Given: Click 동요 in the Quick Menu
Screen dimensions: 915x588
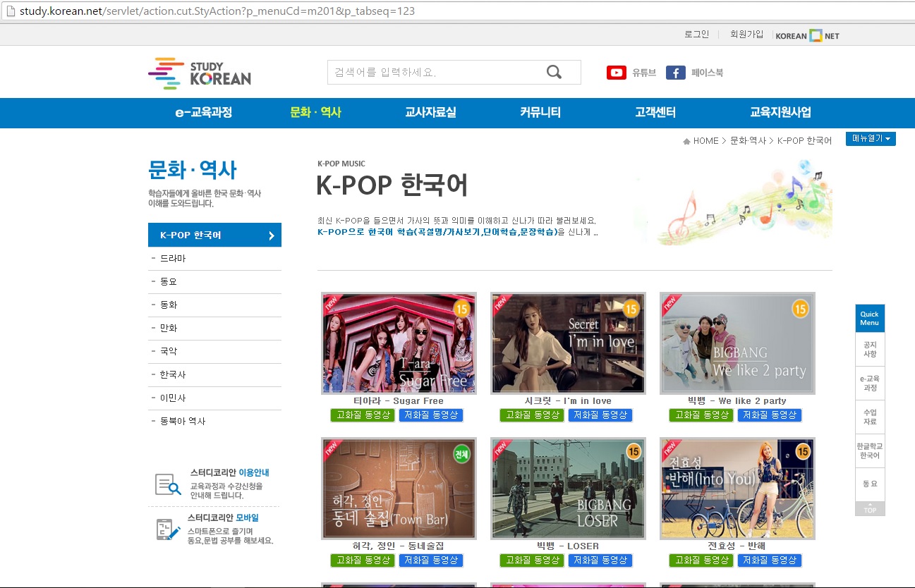Looking at the screenshot, I should coord(870,484).
